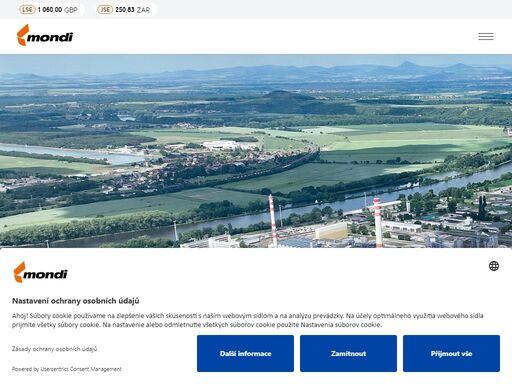Viewport: 512px width, 384px height.
Task: Click the Mondi logo in header
Action: (45, 35)
